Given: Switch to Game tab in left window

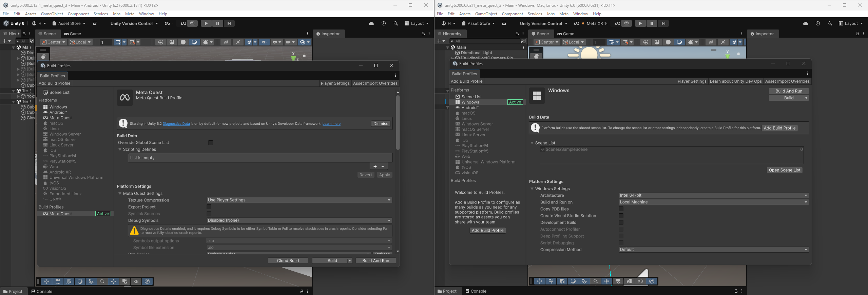Looking at the screenshot, I should [x=73, y=34].
